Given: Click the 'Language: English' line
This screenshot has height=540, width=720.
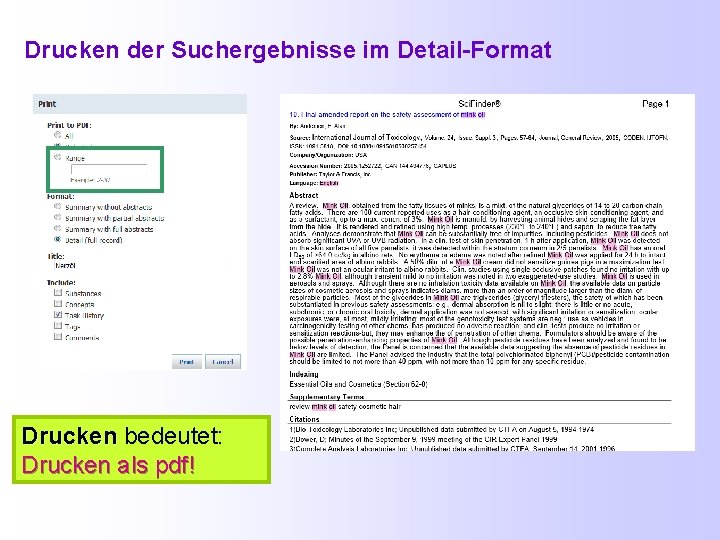Looking at the screenshot, I should [314, 183].
